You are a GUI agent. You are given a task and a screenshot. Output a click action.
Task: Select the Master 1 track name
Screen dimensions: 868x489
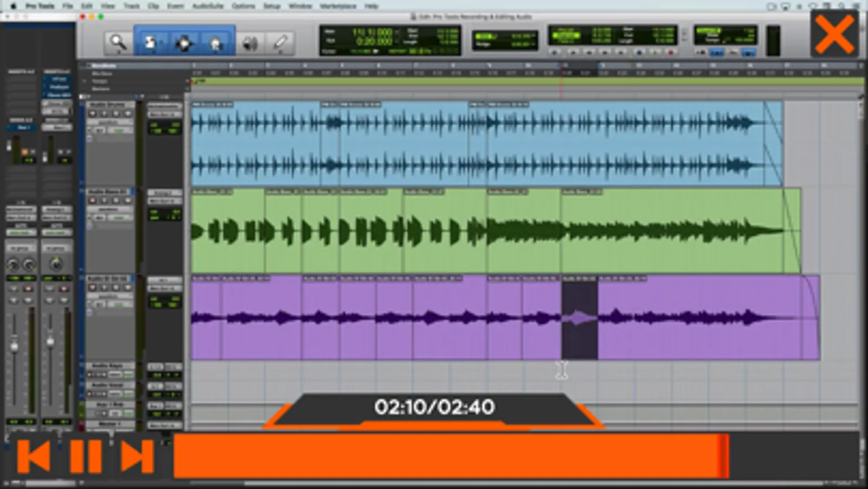pyautogui.click(x=109, y=423)
